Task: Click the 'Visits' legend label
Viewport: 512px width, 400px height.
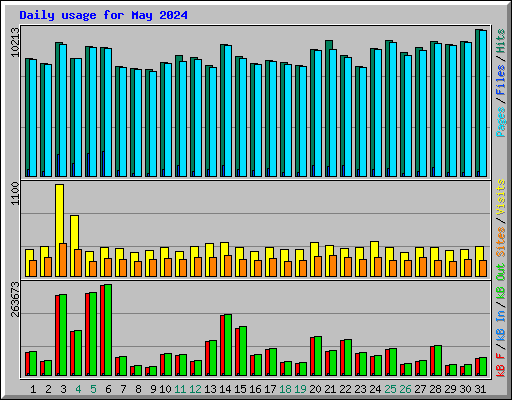Action: [x=500, y=198]
